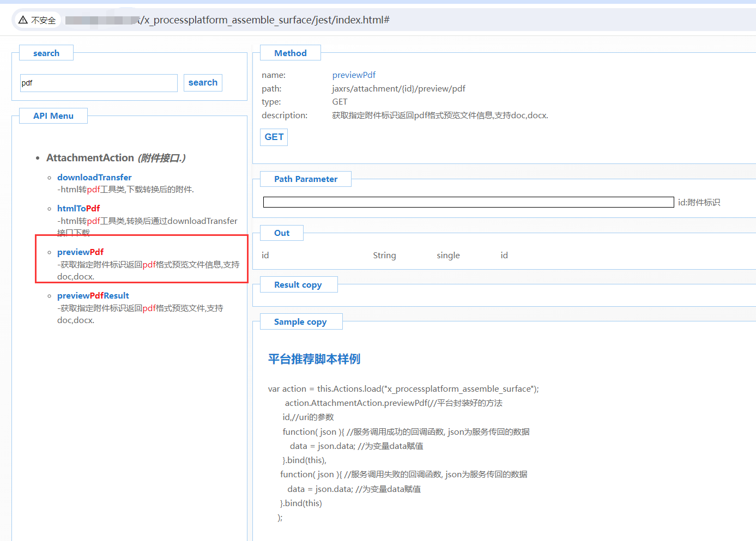
Task: Focus the search box containing pdf
Action: 99,83
